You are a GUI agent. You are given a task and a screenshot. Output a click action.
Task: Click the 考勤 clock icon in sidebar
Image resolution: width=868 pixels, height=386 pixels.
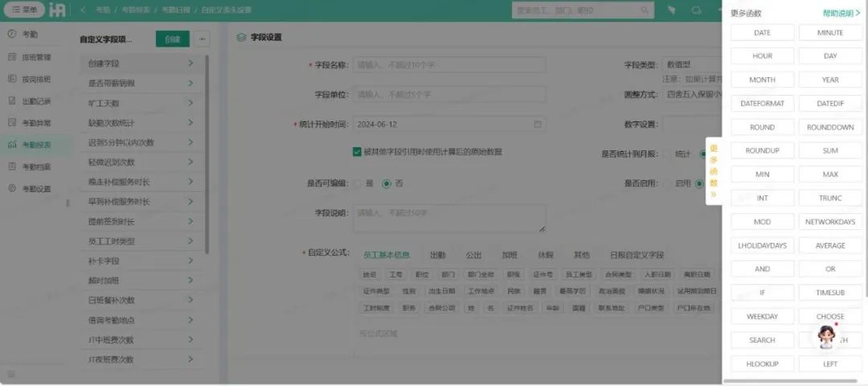tap(12, 35)
